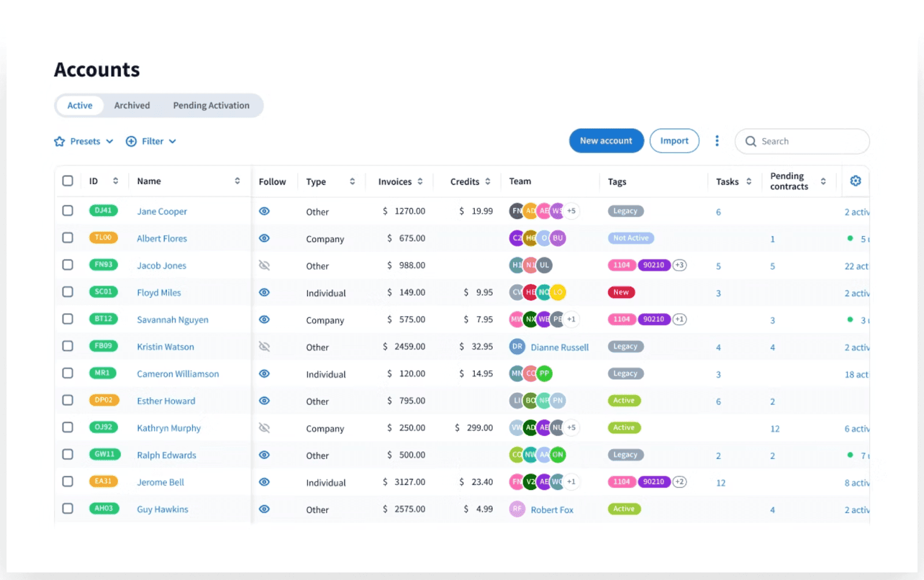Click the +5 team avatar overflow on Jane Cooper's row
This screenshot has height=580, width=924.
571,211
